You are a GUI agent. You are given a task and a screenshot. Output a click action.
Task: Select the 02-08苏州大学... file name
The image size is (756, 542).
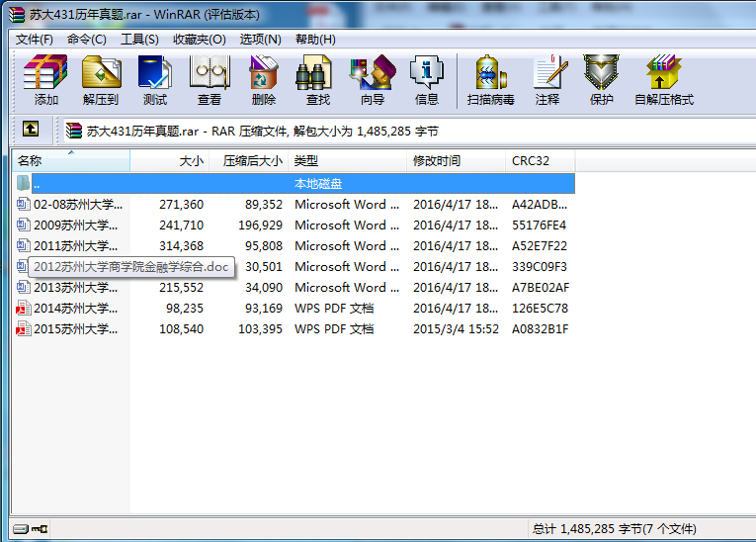[x=78, y=204]
